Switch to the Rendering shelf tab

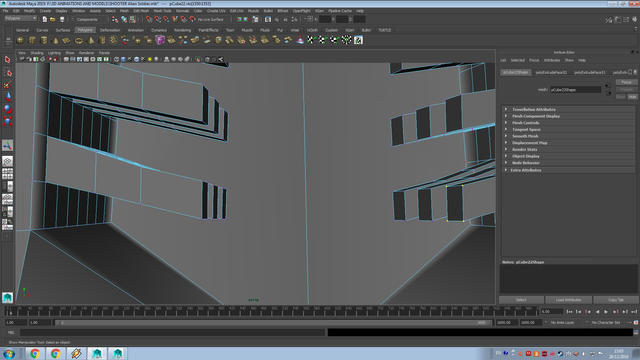point(182,30)
